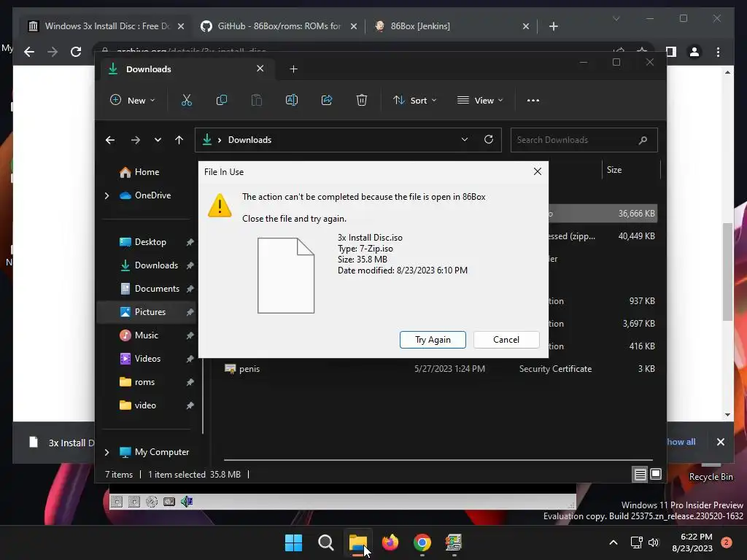The image size is (747, 560).
Task: Switch to details view layout icon in status bar
Action: pos(640,474)
